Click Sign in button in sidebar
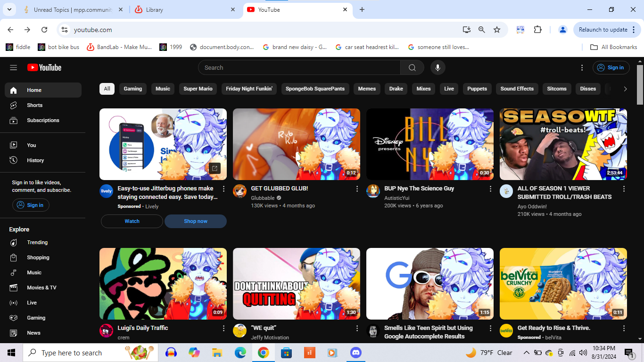Image resolution: width=644 pixels, height=362 pixels. tap(31, 205)
